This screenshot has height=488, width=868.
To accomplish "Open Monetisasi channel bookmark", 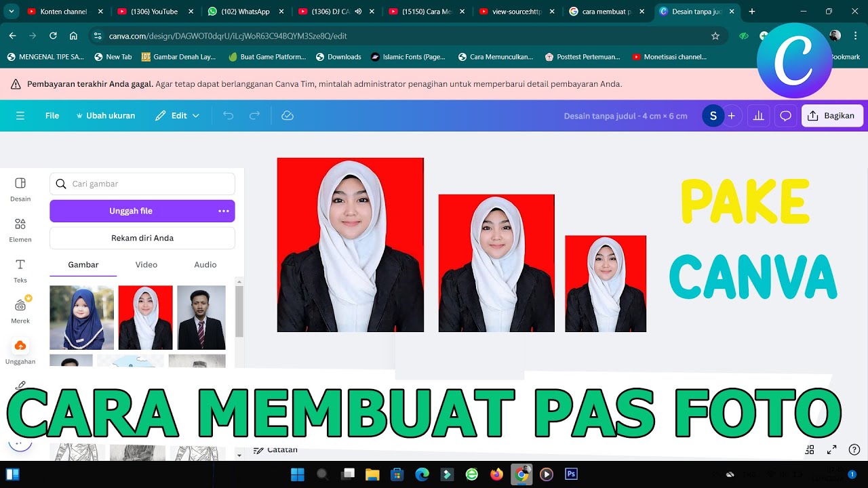I will 670,57.
